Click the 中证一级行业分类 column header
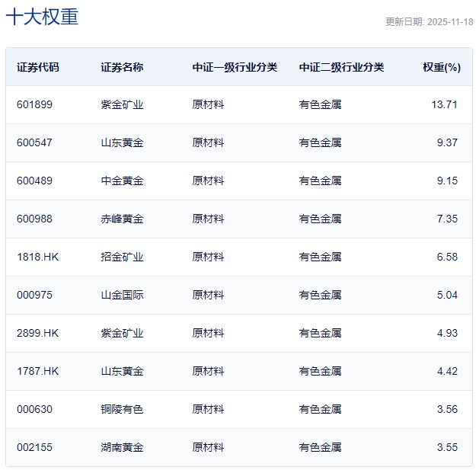This screenshot has height=470, width=476. tap(235, 67)
